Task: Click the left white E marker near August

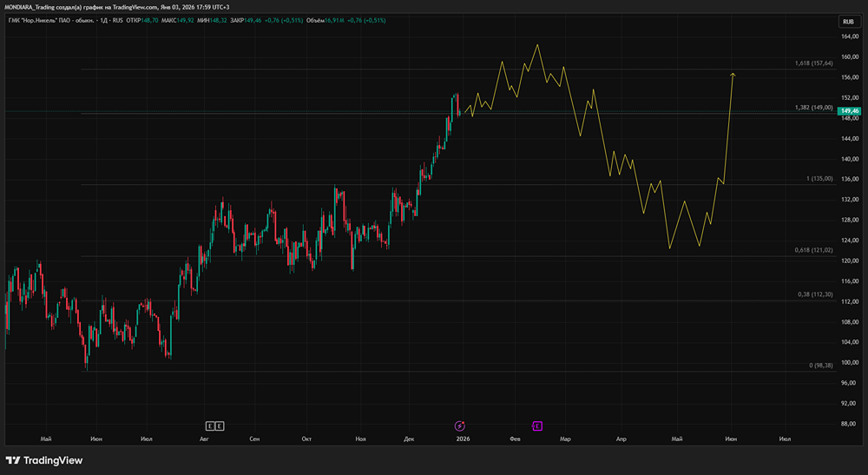Action: coord(209,426)
